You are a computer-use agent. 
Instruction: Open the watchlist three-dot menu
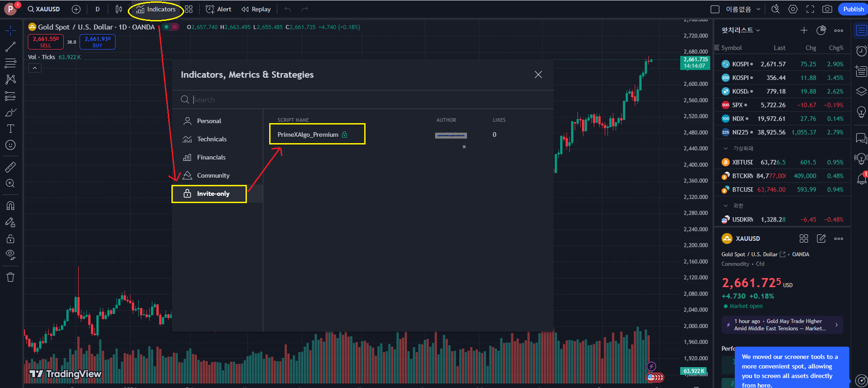point(838,30)
